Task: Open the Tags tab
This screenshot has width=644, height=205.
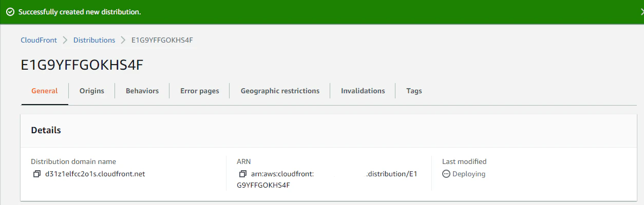Action: tap(414, 91)
